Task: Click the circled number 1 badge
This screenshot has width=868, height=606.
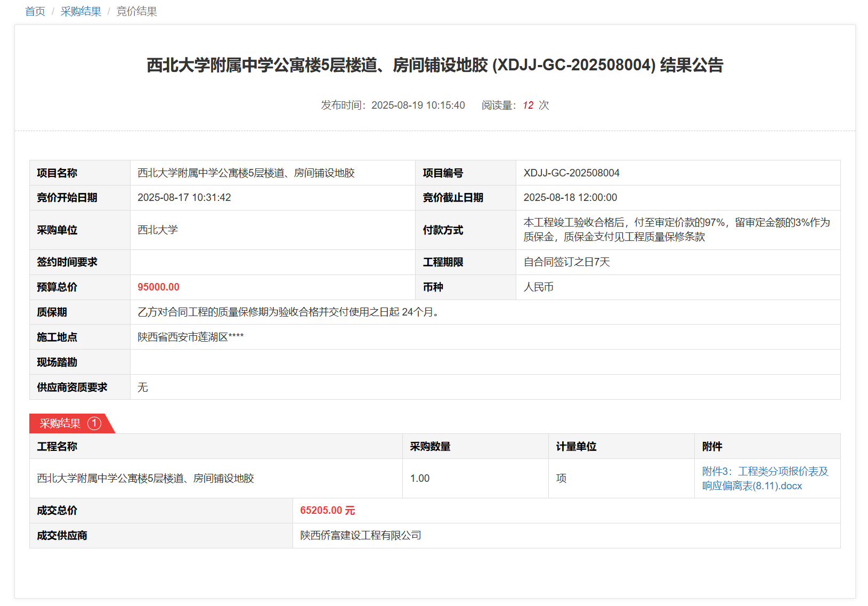Action: point(94,423)
